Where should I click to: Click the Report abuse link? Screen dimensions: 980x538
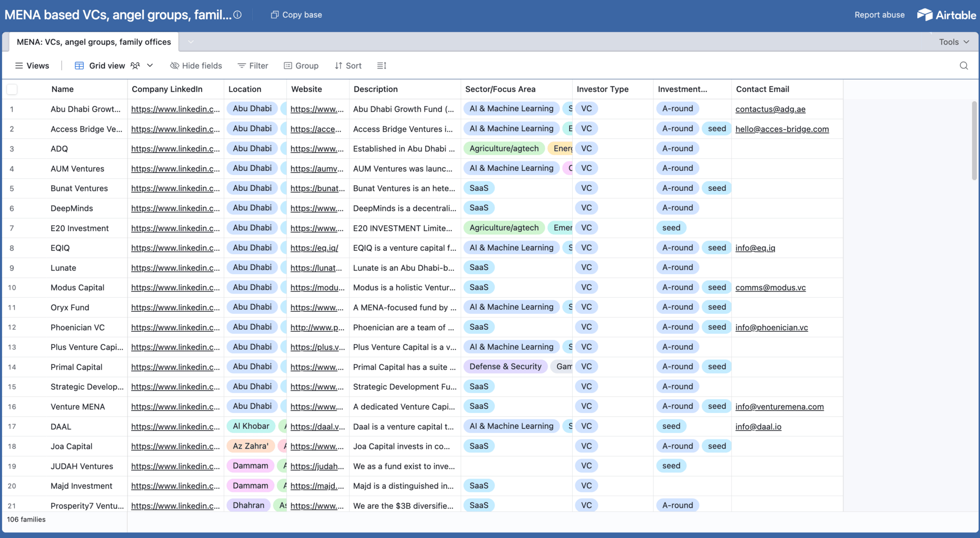879,15
